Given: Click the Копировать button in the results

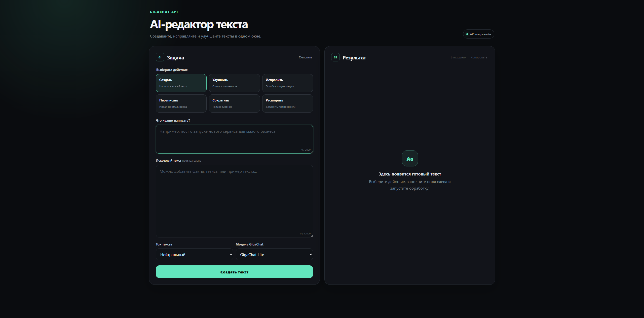Looking at the screenshot, I should 479,57.
